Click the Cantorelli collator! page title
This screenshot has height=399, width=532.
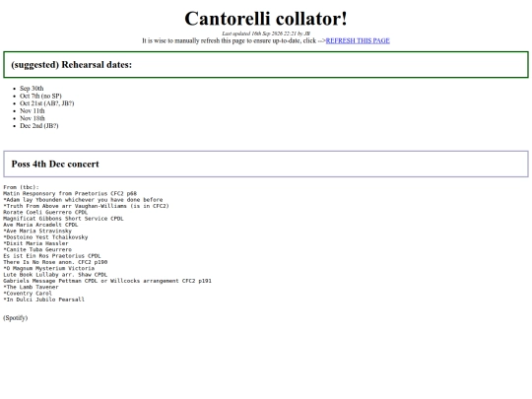point(266,19)
